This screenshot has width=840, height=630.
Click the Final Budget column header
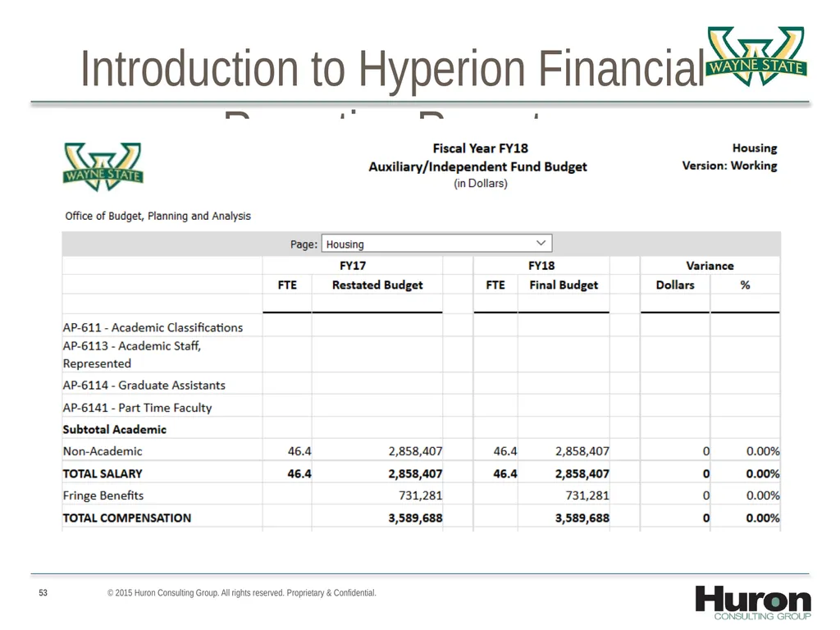point(564,285)
